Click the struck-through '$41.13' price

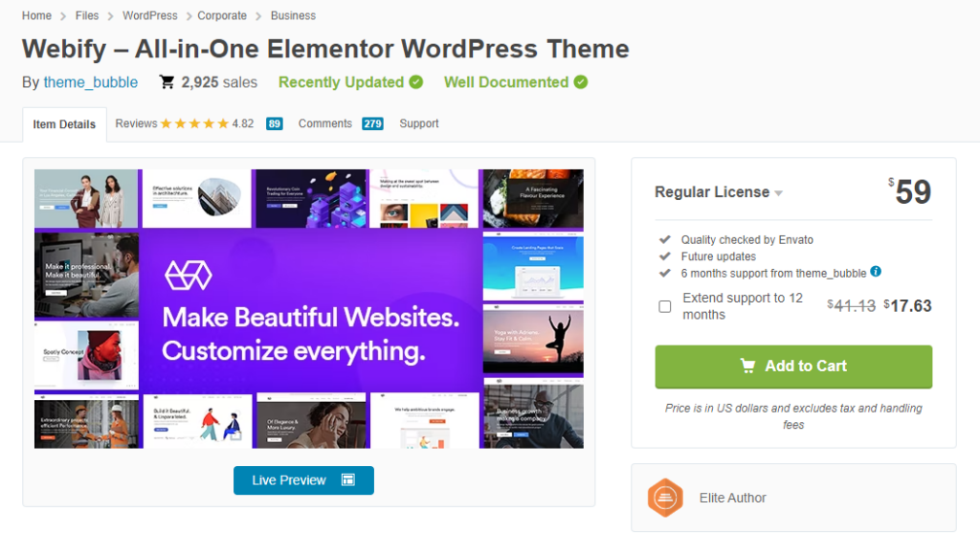pos(851,306)
